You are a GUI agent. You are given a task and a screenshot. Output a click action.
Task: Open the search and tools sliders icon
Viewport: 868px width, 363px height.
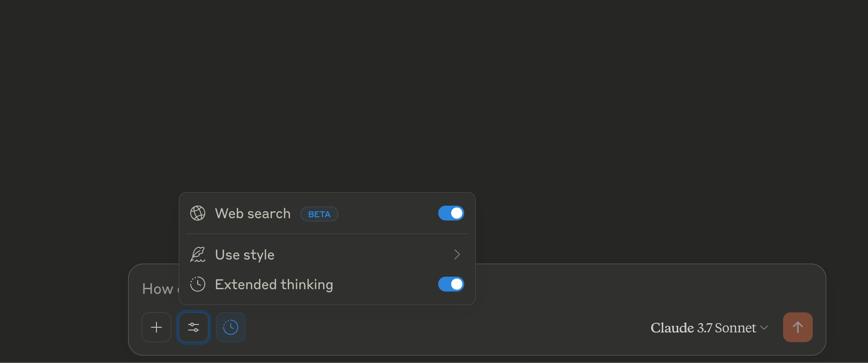tap(194, 327)
